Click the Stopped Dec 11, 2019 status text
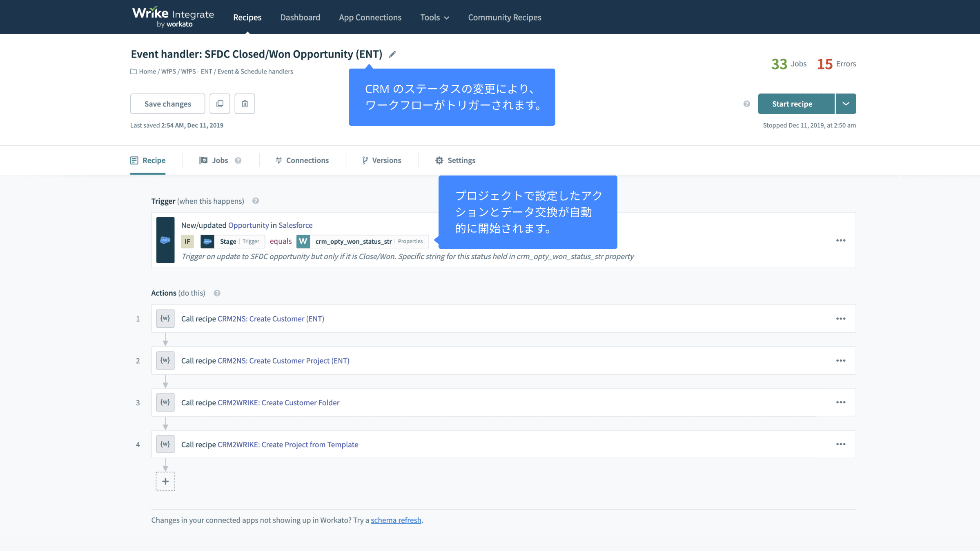Image resolution: width=980 pixels, height=551 pixels. click(809, 125)
